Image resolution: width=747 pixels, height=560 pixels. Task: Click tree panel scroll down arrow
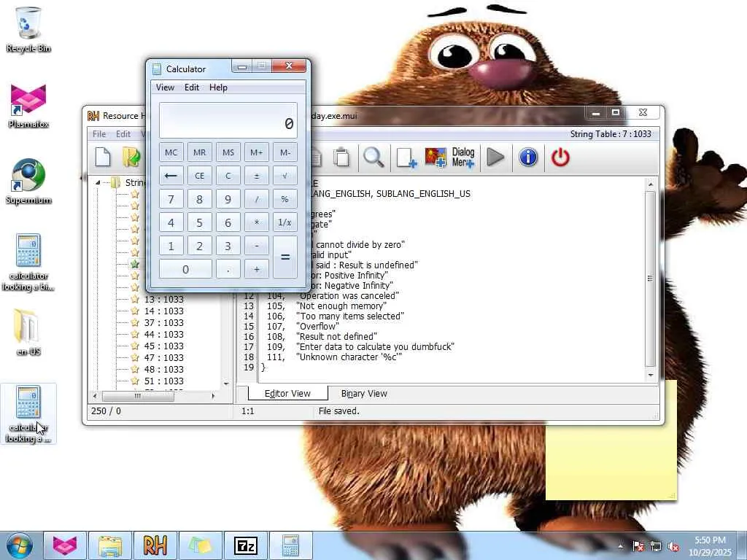(226, 384)
